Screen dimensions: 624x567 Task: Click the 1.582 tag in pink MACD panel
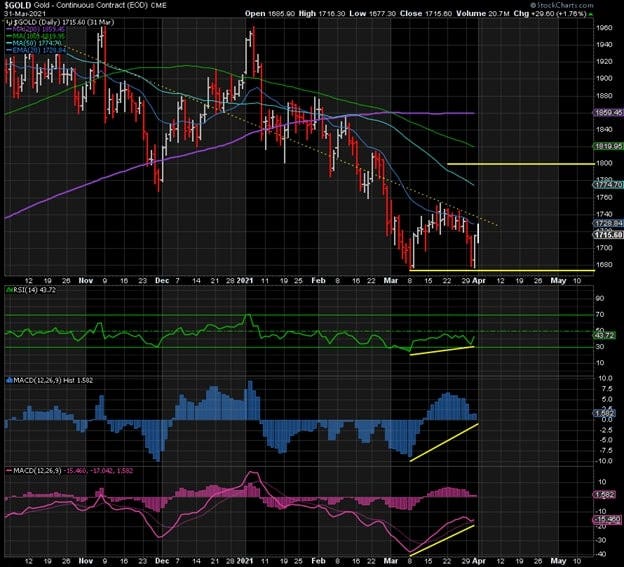coord(605,495)
